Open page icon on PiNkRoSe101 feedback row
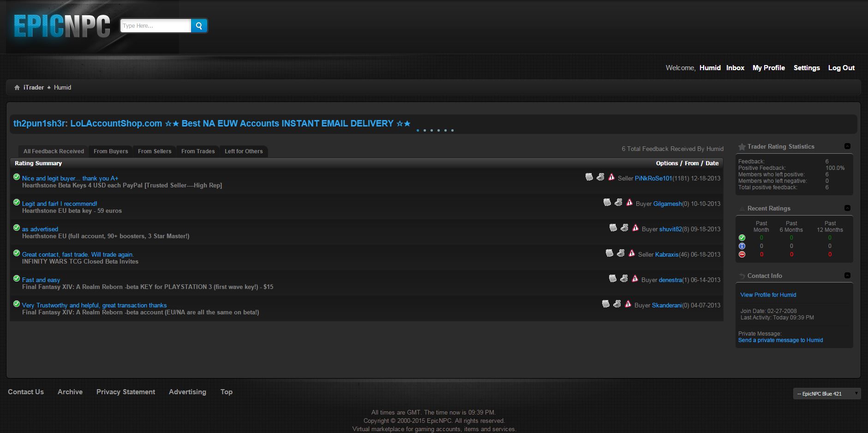 click(589, 177)
